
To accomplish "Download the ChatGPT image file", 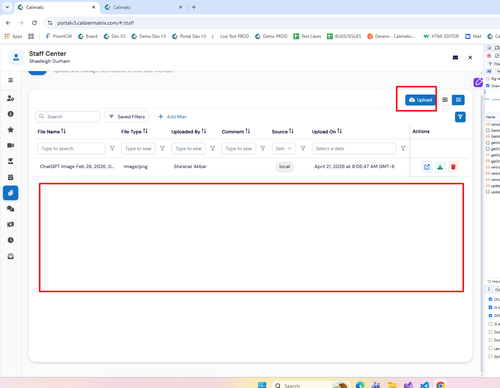I will (440, 167).
